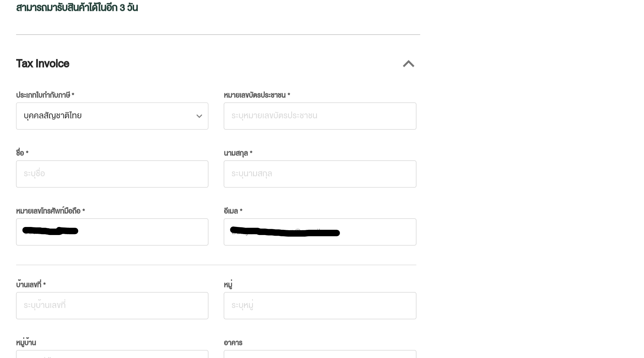Click the ระบุบ้านเลขที่ house number field
The width and height of the screenshot is (644, 358).
point(112,306)
